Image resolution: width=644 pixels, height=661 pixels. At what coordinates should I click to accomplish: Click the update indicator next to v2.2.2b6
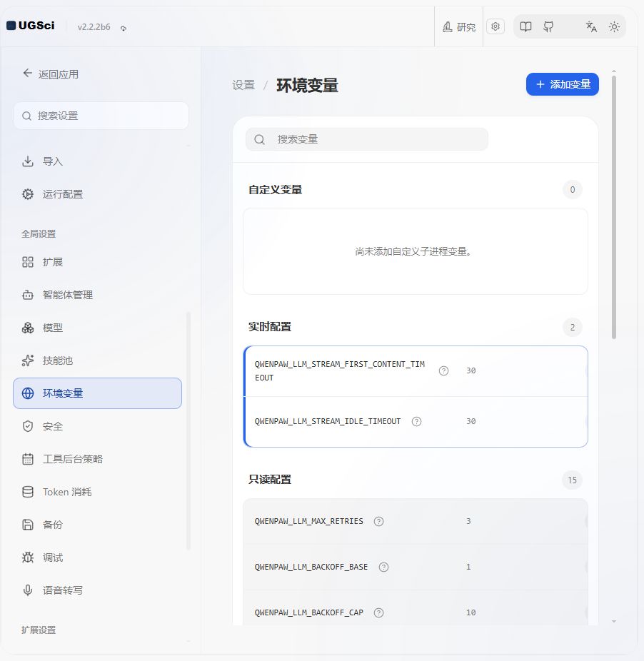pos(123,28)
